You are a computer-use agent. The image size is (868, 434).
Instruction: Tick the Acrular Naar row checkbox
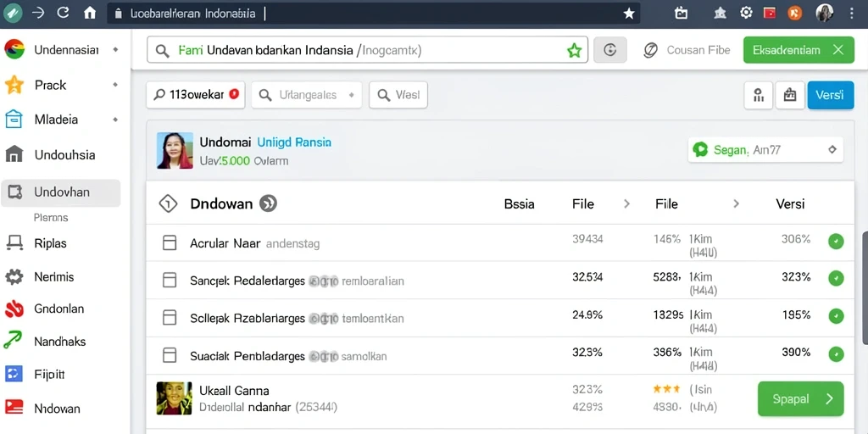click(170, 242)
